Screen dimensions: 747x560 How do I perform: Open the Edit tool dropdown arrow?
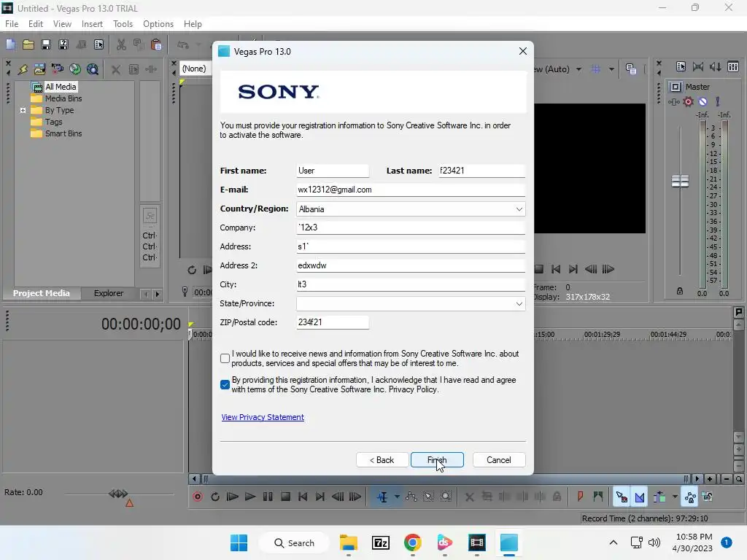click(x=397, y=497)
